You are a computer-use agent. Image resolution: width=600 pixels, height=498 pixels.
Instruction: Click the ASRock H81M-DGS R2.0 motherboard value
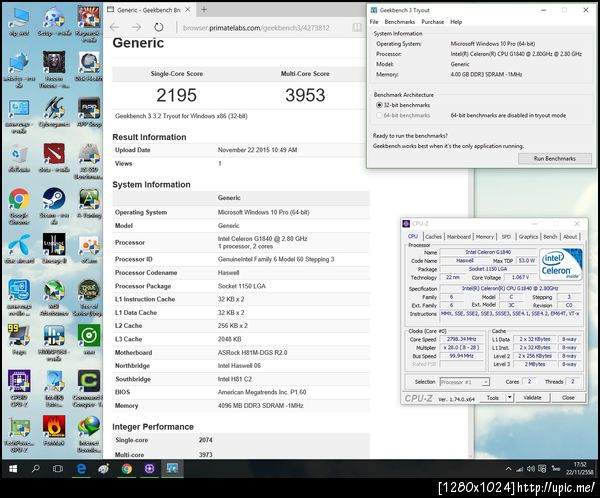(x=253, y=353)
